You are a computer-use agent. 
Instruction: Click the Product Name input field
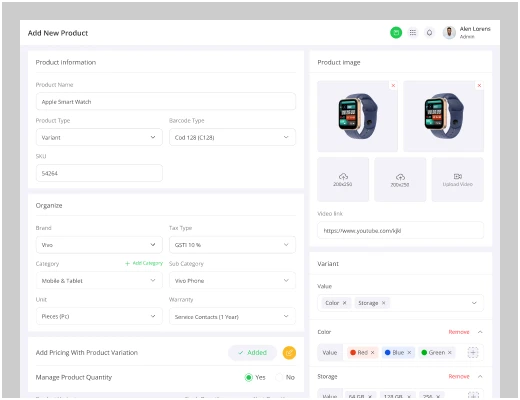(166, 102)
